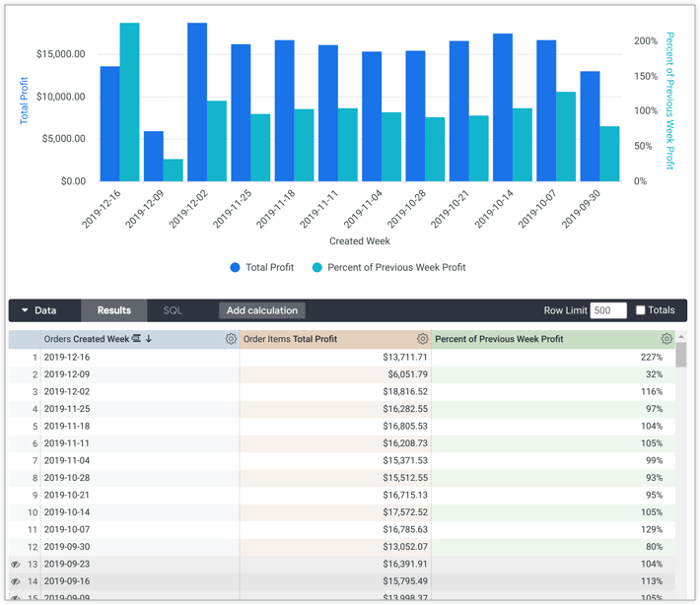
Task: Click the pivot icon beside Created Week
Action: 137,339
